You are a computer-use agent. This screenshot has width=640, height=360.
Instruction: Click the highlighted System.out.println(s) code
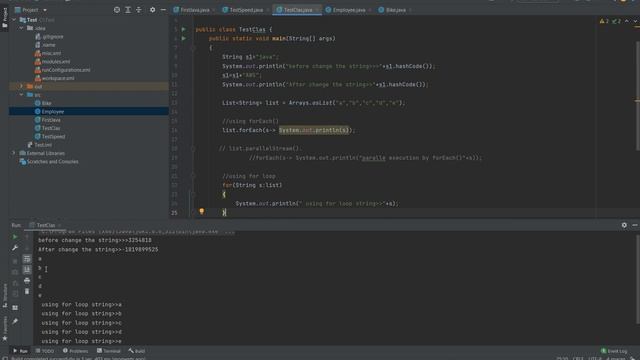[314, 130]
